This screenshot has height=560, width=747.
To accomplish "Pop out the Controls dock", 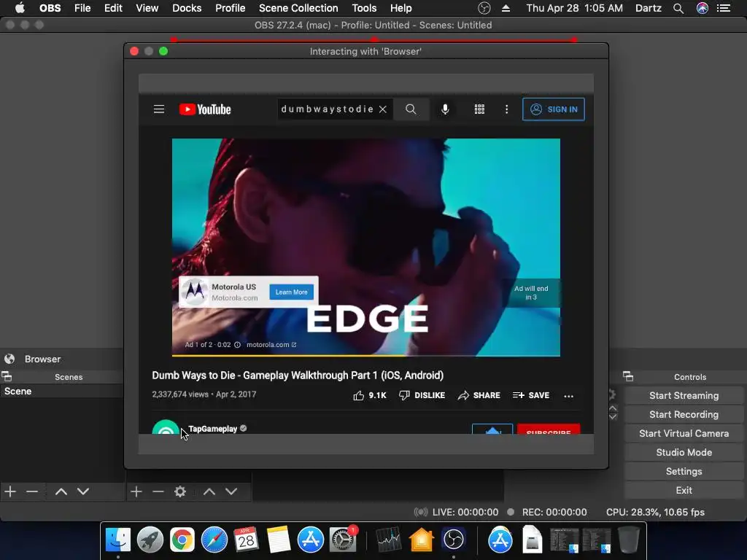I will [x=628, y=377].
